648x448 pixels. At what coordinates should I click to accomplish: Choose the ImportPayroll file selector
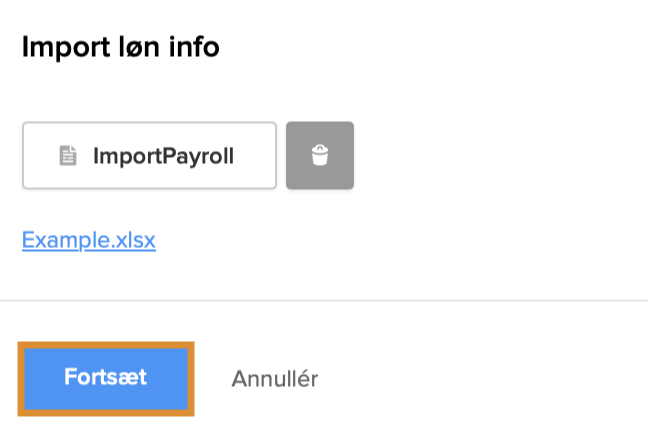pyautogui.click(x=149, y=156)
